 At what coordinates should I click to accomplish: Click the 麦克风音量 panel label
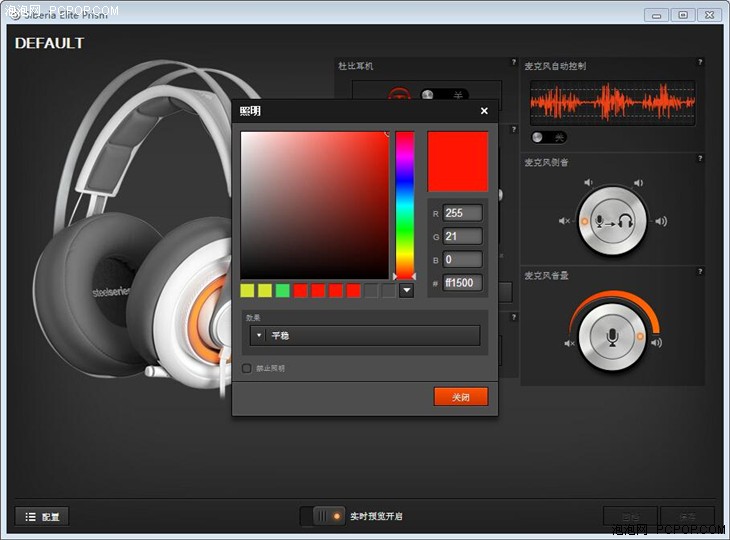547,276
